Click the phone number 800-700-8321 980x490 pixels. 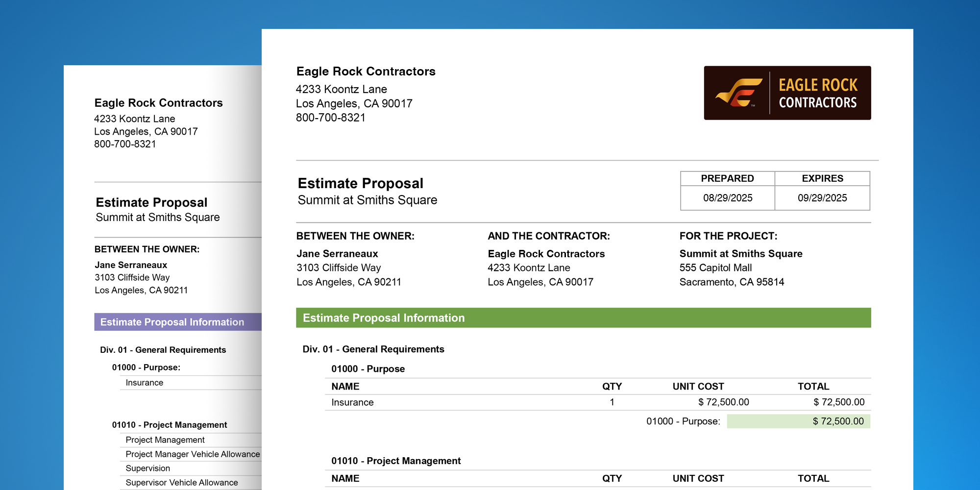point(332,118)
